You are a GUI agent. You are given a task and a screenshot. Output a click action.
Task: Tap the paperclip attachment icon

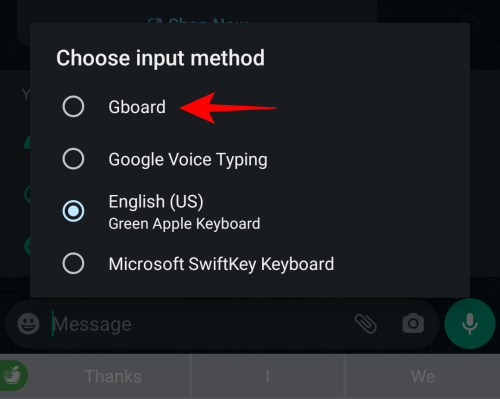(x=365, y=324)
